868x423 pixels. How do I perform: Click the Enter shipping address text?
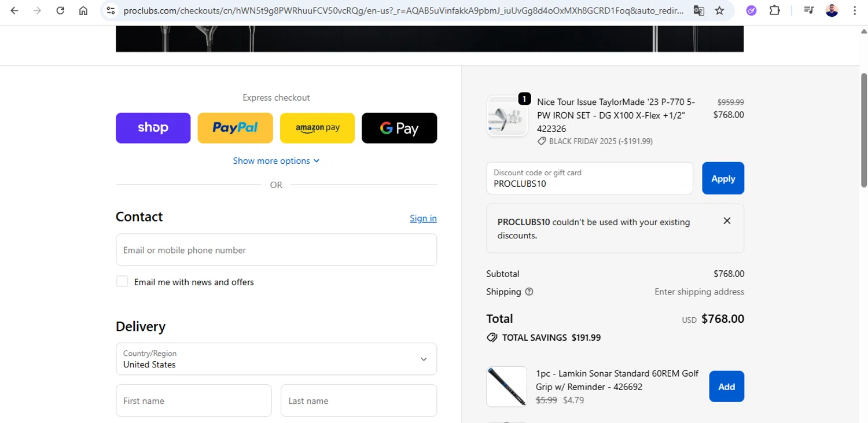(x=699, y=292)
